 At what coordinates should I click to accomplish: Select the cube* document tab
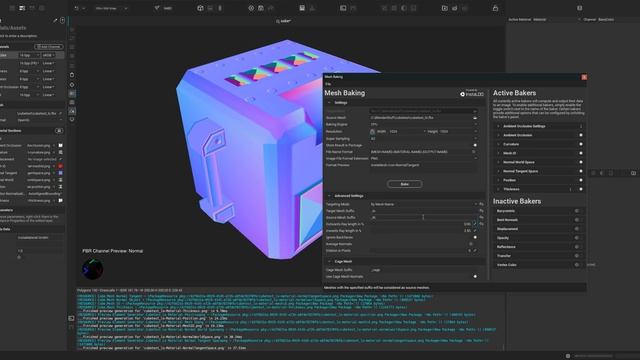tap(284, 21)
